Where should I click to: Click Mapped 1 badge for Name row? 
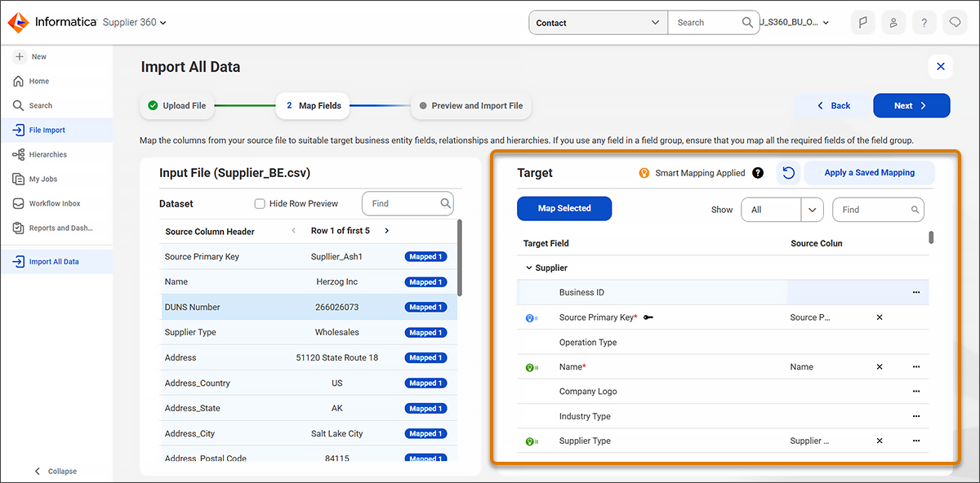425,281
